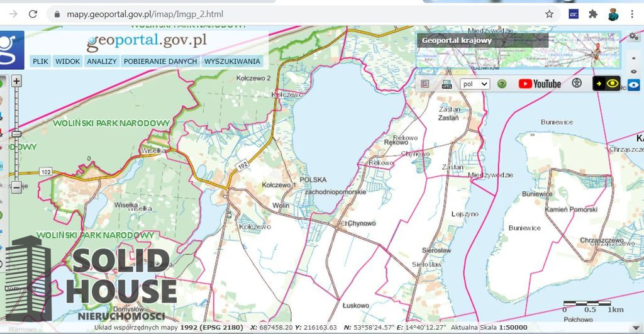Click the browser forward arrow

(x=13, y=14)
